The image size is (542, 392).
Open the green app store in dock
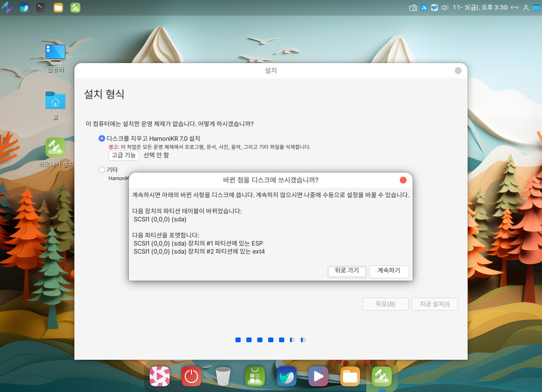(255, 376)
